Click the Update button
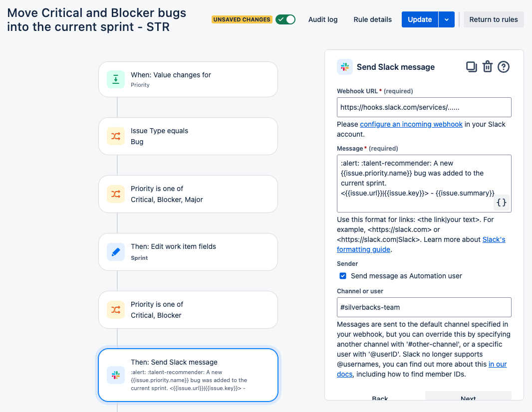 tap(420, 19)
